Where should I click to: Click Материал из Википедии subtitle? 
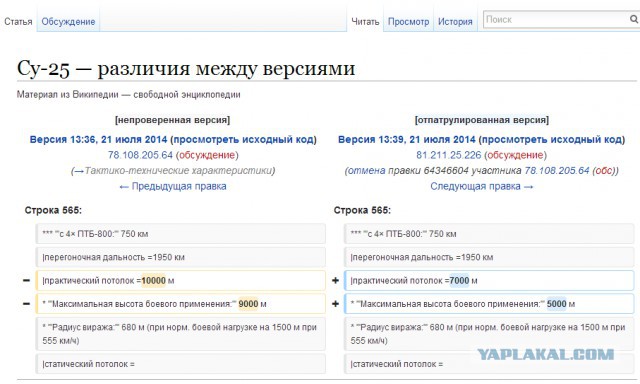(129, 95)
